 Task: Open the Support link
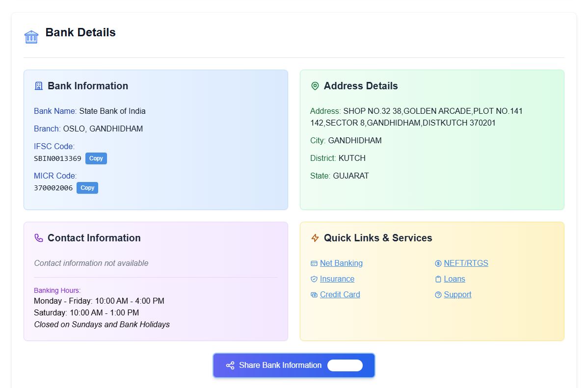(x=457, y=295)
